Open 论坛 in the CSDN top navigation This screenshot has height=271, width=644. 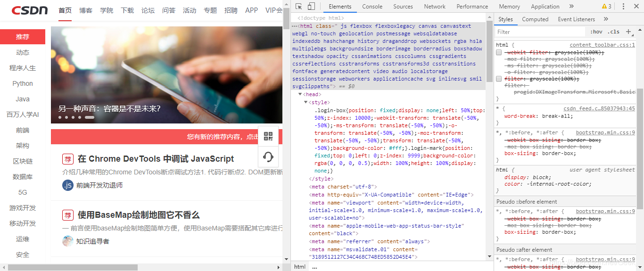(x=148, y=10)
